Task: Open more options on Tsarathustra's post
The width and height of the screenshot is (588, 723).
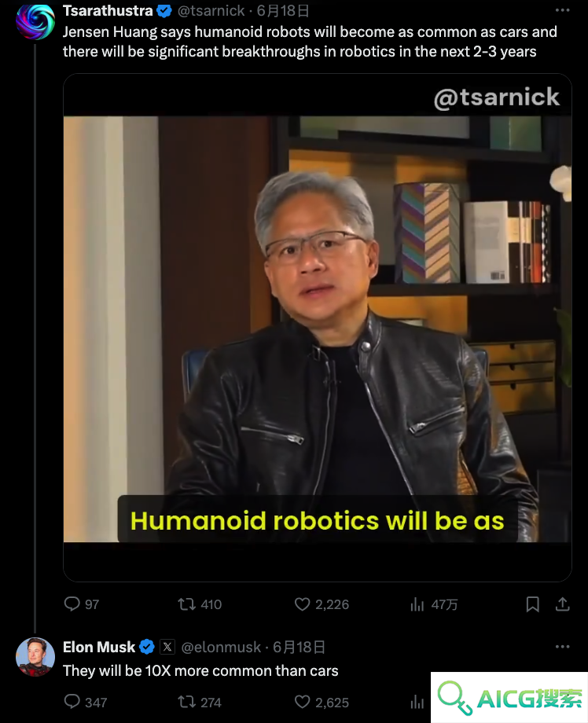Action: tap(562, 10)
